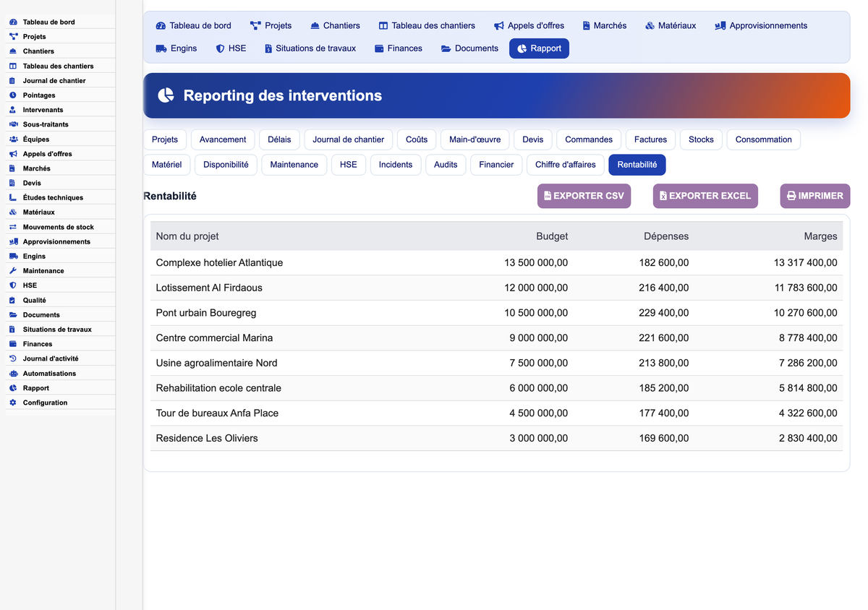Viewport: 868px width, 610px height.
Task: Click the Dépenses column header
Action: (x=666, y=236)
